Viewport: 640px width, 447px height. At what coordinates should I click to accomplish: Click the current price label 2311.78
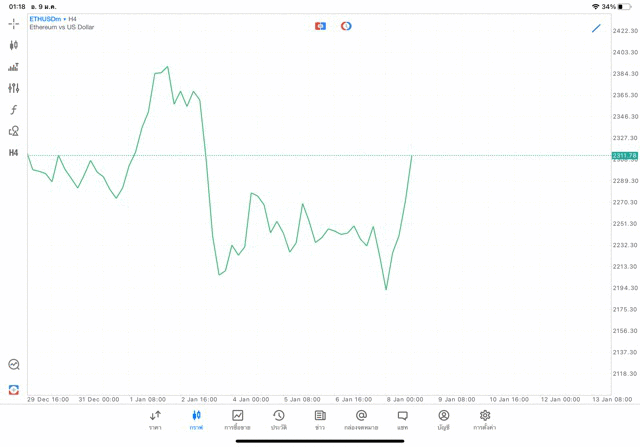pyautogui.click(x=625, y=156)
